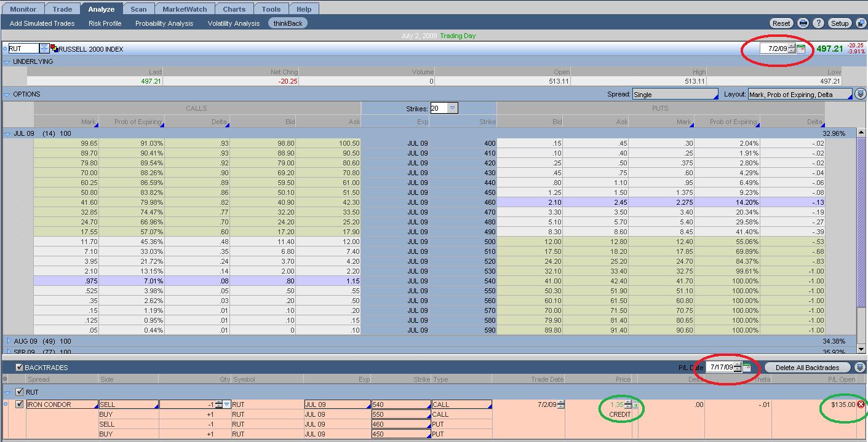
Task: Click the detach window icon beside Setup
Action: click(x=861, y=23)
